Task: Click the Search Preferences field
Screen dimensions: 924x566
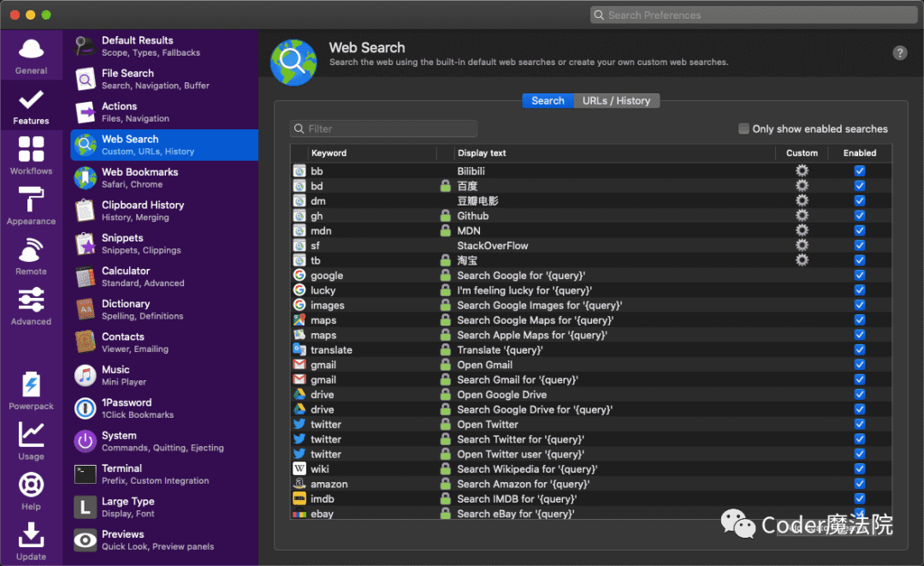Action: 754,15
